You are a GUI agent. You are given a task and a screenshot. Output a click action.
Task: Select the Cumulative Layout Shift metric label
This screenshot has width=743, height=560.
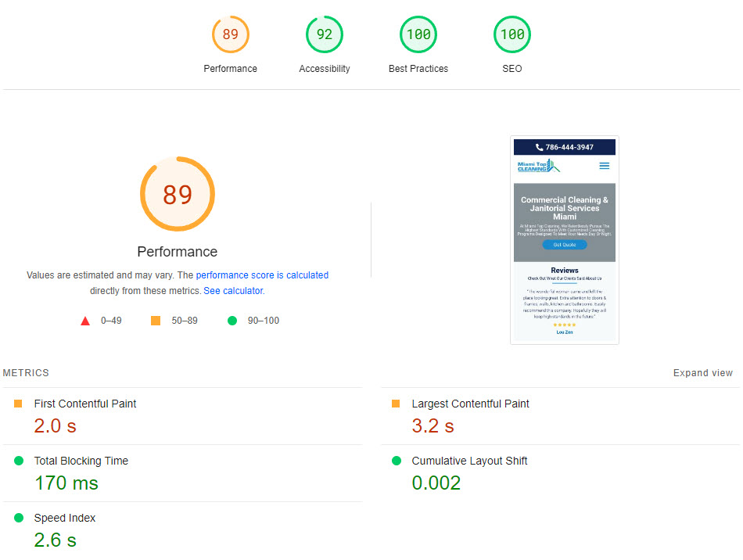tap(469, 461)
